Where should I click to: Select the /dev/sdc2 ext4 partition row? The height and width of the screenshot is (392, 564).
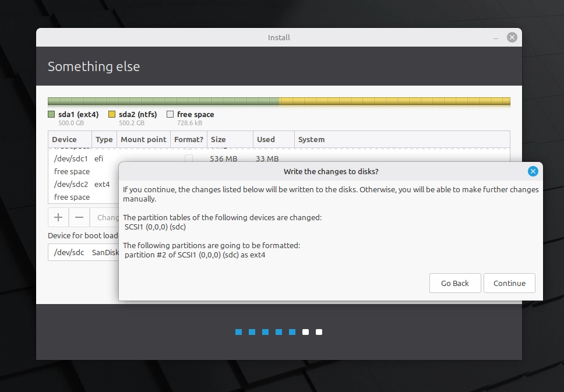[x=70, y=184]
